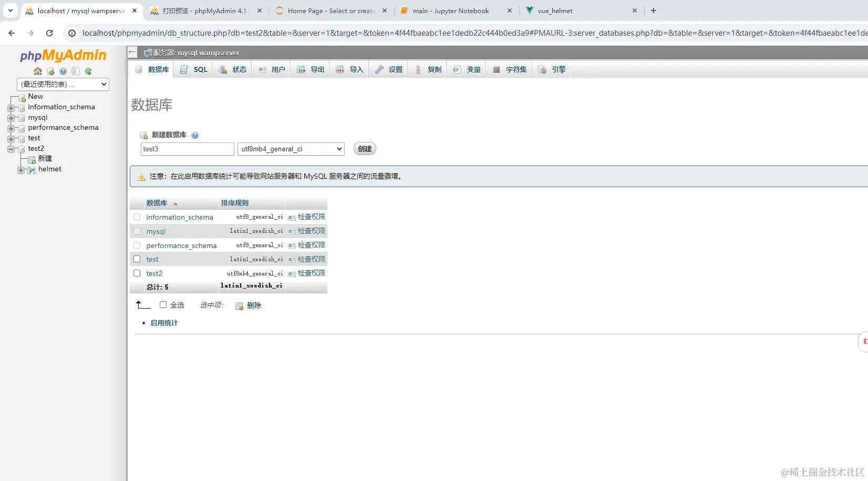Open the 引擎 engines tab

[x=552, y=69]
